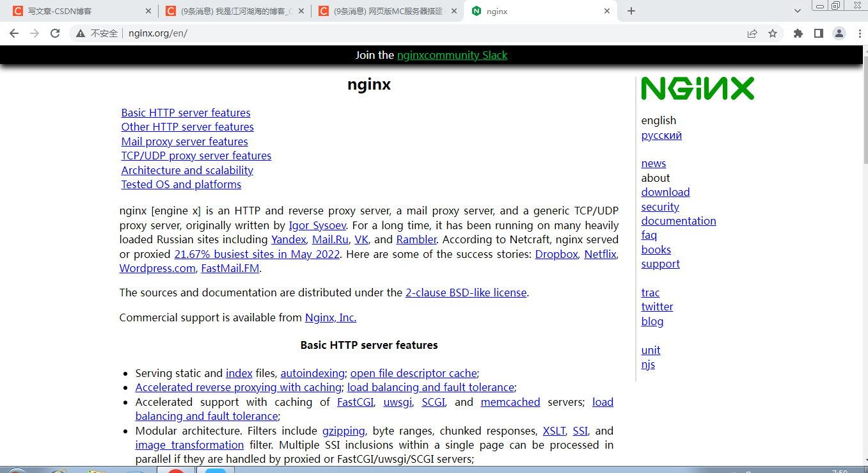Switch language to русский

coord(661,135)
